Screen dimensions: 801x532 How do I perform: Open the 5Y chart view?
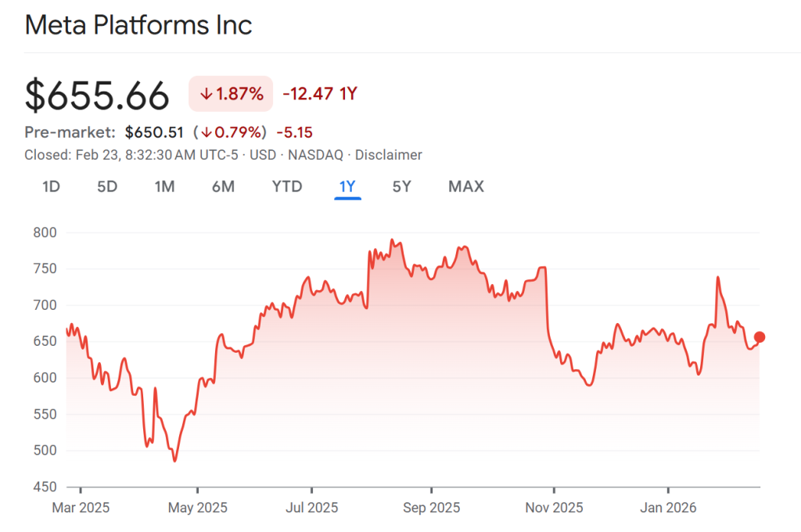pos(401,187)
